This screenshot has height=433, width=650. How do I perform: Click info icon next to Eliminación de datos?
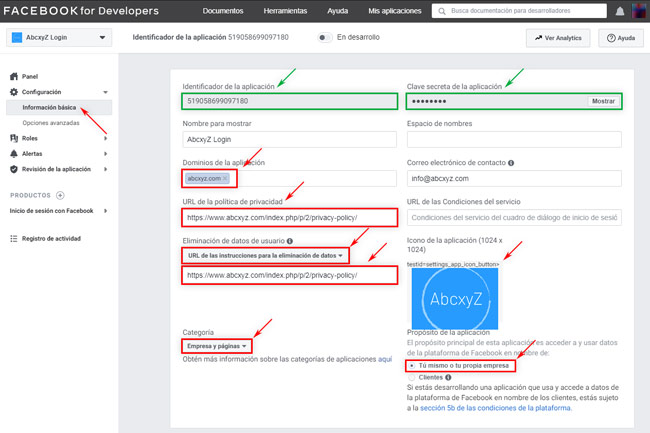pos(290,241)
